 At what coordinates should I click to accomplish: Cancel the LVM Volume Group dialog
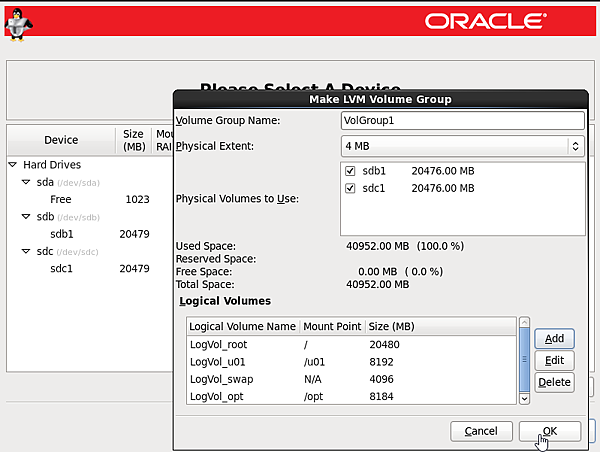(481, 431)
